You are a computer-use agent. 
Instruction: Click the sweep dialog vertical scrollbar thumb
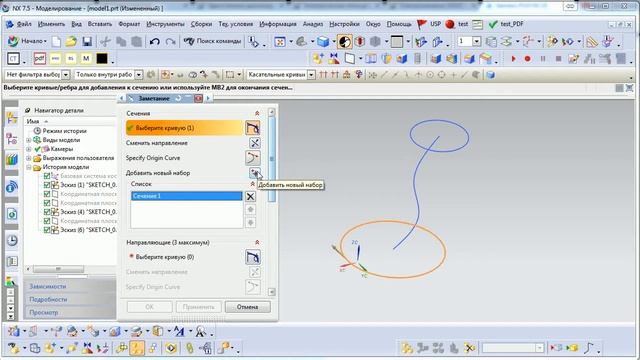click(272, 159)
